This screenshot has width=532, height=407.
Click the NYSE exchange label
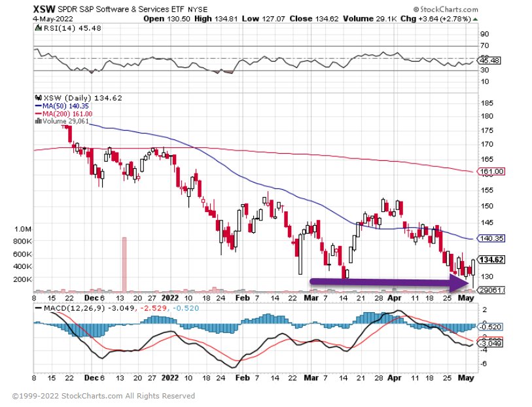[x=198, y=10]
